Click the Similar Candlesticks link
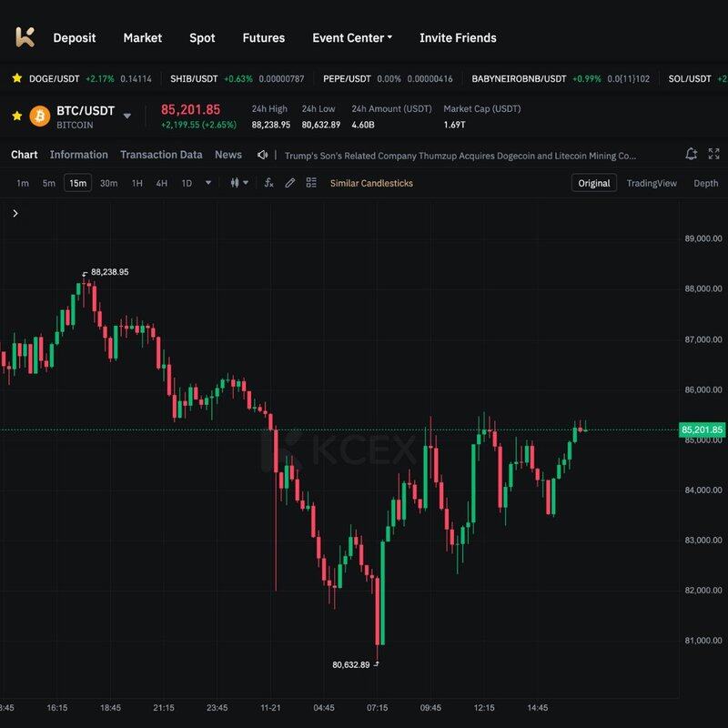 click(371, 183)
